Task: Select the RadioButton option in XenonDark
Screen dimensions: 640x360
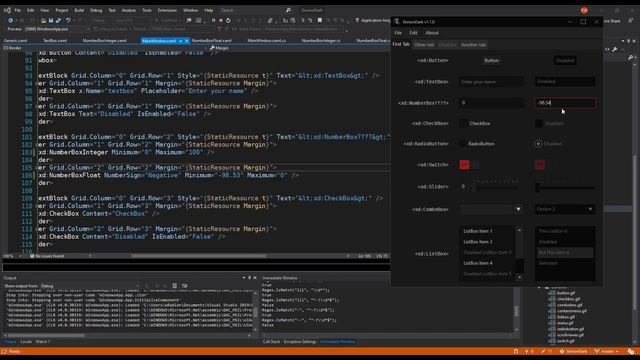Action: click(463, 144)
